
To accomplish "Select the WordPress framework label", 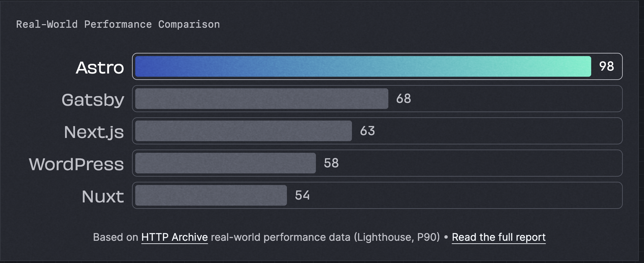I will tap(76, 164).
